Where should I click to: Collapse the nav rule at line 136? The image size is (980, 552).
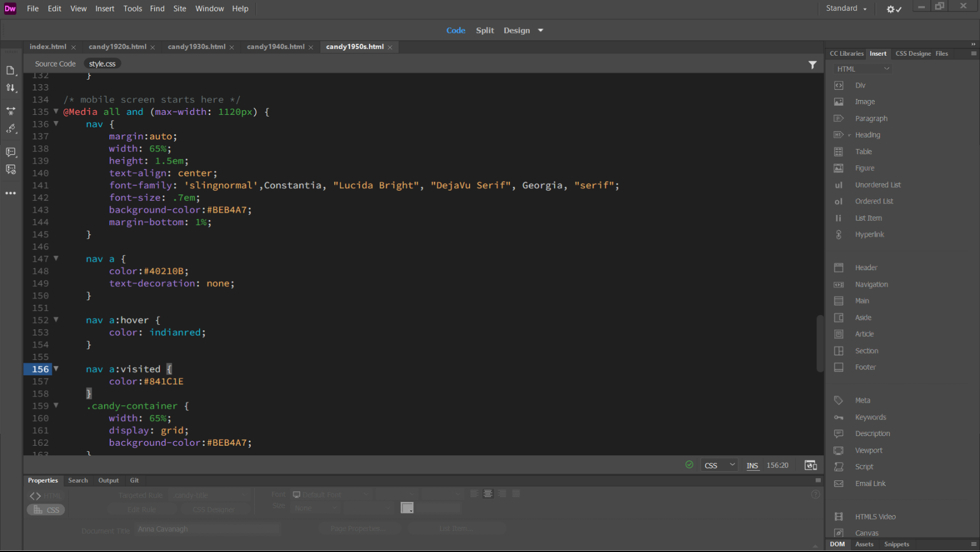pos(56,123)
